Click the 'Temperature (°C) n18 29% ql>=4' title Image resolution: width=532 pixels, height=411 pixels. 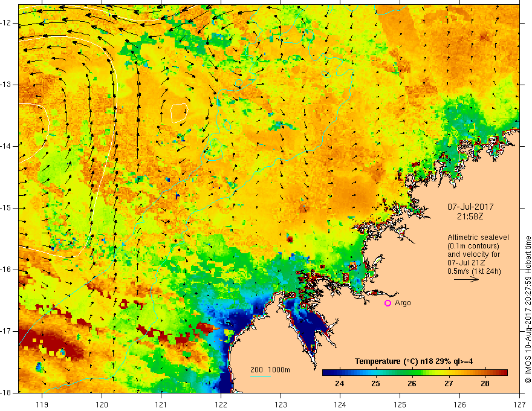coord(414,361)
